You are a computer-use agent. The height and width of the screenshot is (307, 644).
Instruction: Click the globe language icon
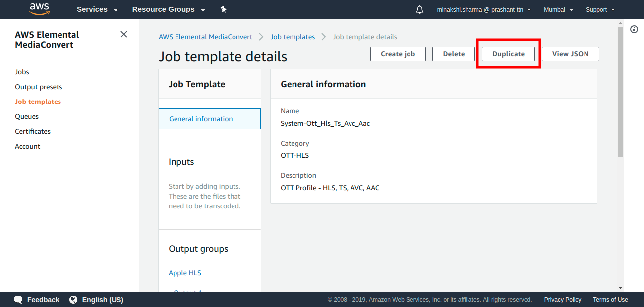[73, 300]
